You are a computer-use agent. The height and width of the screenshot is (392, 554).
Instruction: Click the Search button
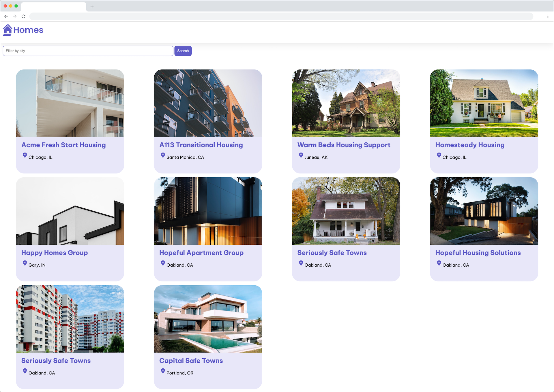click(183, 51)
